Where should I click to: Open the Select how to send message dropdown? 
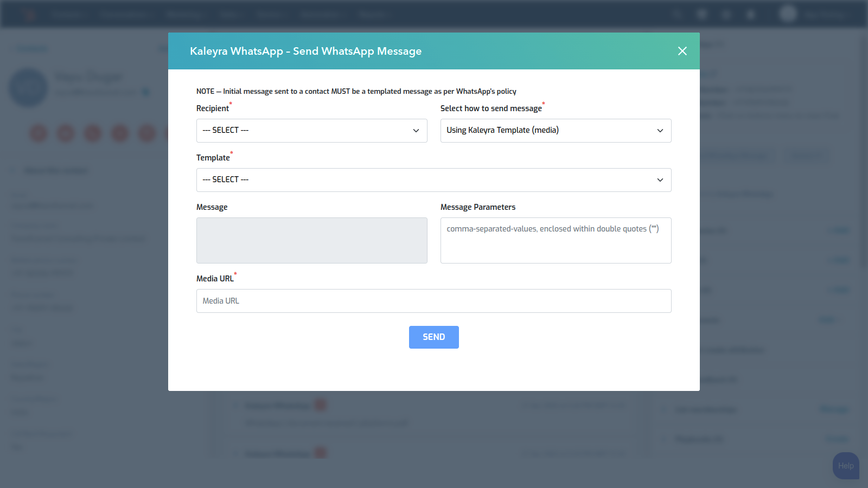pos(556,131)
